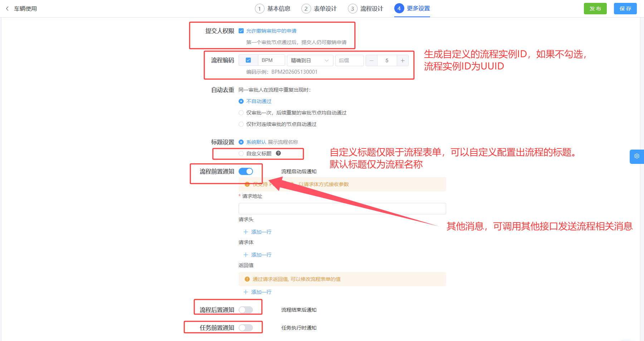Viewport: 644px width, 341px height.
Task: Click the green 发布 button
Action: (595, 9)
